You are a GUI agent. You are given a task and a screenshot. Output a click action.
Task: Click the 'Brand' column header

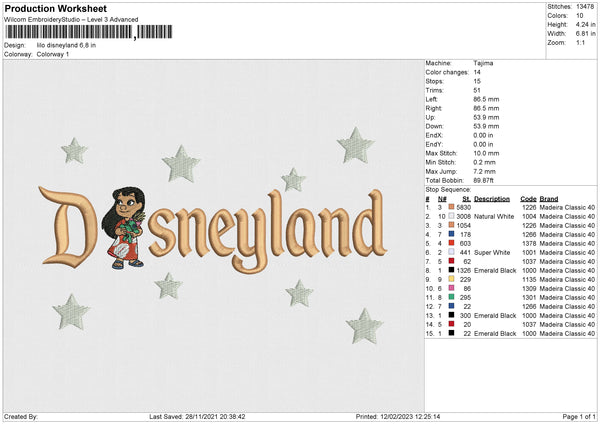click(x=549, y=199)
